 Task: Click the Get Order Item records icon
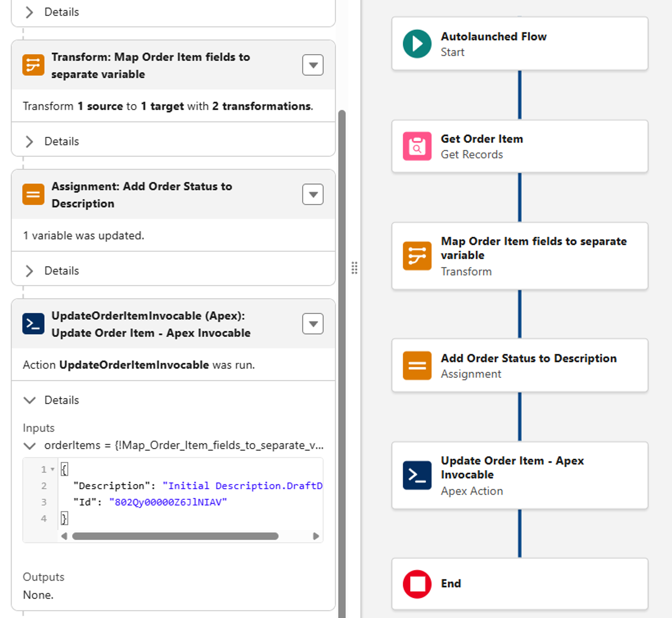pyautogui.click(x=417, y=146)
